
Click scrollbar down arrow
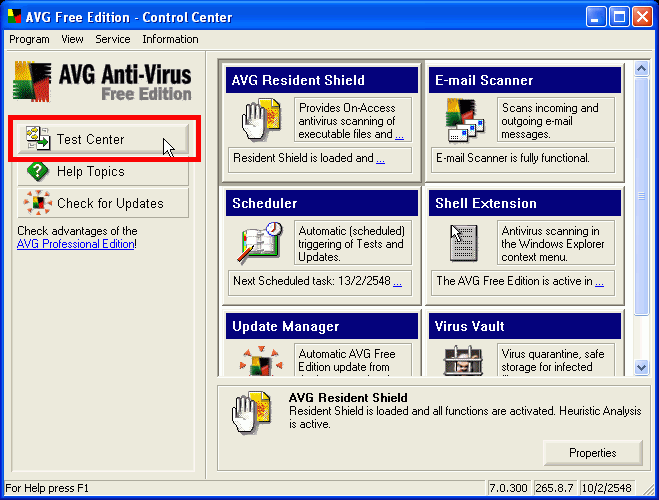(641, 368)
